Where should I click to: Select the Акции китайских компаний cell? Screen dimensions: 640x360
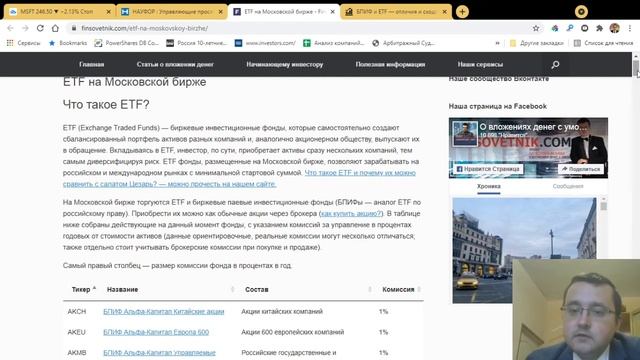(282, 311)
